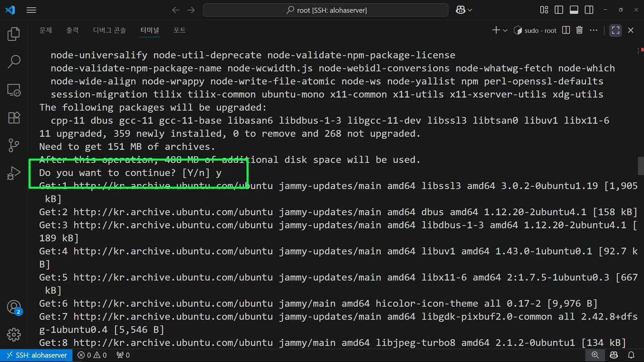Open Copilot chat dropdown chevron
This screenshot has width=644, height=362.
click(470, 10)
